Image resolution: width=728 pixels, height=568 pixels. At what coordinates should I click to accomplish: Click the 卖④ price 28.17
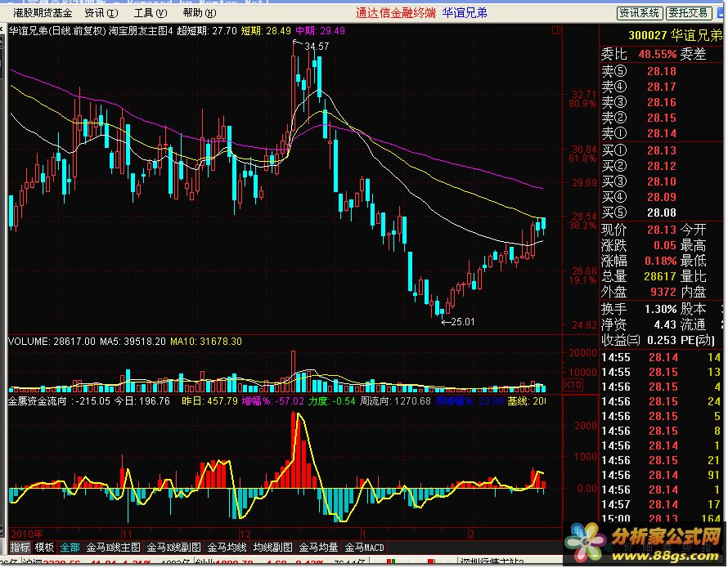(x=662, y=87)
